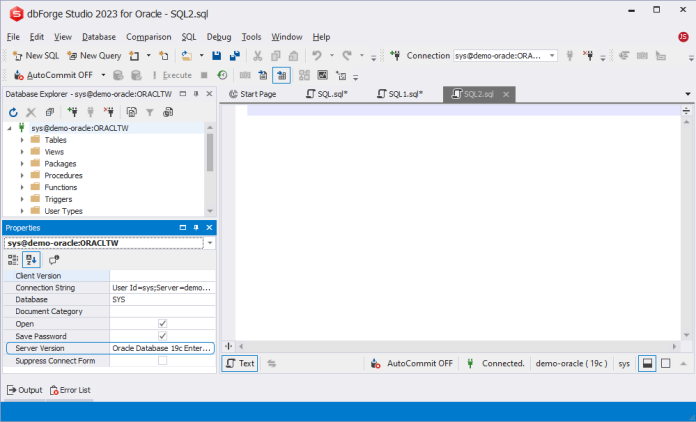Open the Database menu

coord(98,37)
